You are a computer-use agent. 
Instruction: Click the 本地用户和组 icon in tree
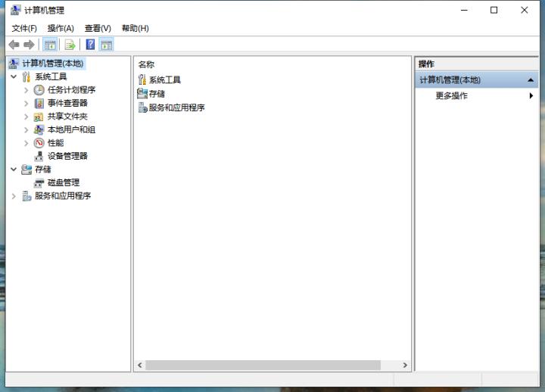point(39,129)
